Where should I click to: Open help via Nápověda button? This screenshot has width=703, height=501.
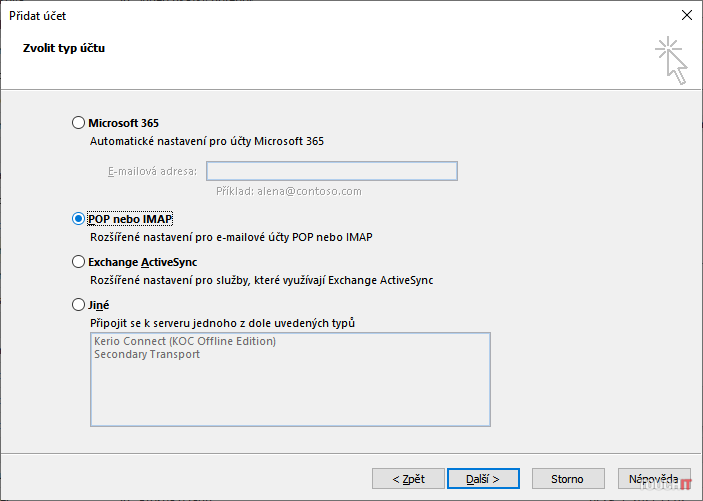pyautogui.click(x=654, y=479)
